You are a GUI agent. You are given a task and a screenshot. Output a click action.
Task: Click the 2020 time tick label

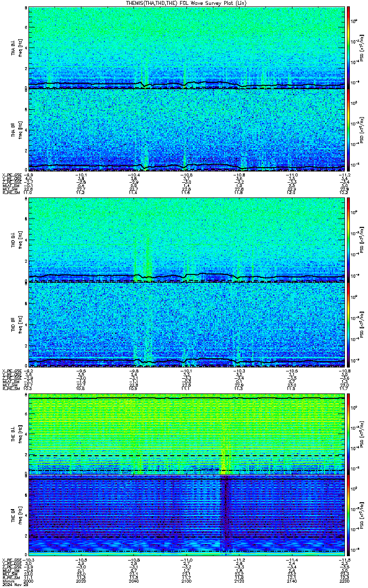click(81, 581)
